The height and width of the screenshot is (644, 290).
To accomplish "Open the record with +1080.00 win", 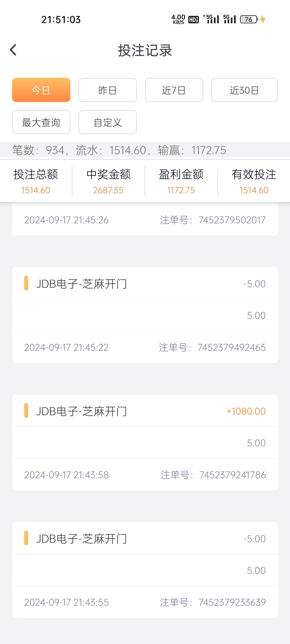I will [x=145, y=411].
